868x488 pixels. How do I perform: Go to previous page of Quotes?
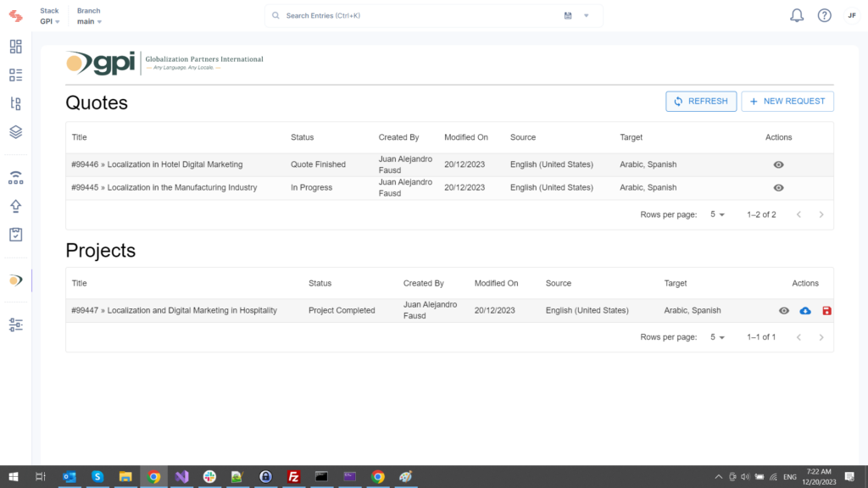click(798, 214)
